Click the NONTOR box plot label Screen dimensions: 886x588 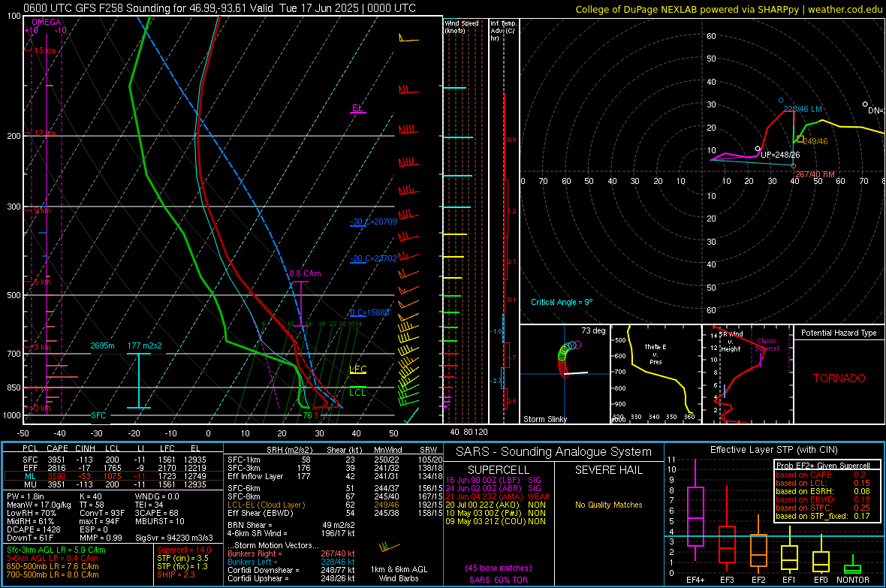tap(853, 580)
